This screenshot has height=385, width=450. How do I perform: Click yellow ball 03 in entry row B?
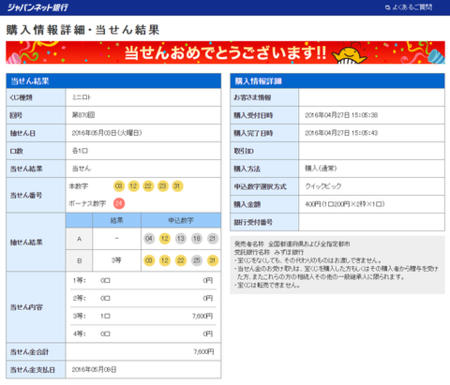tap(149, 260)
